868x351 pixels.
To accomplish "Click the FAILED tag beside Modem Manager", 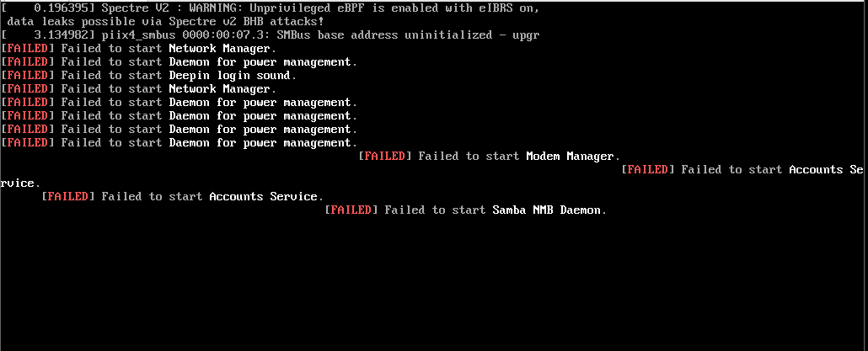I will point(384,156).
